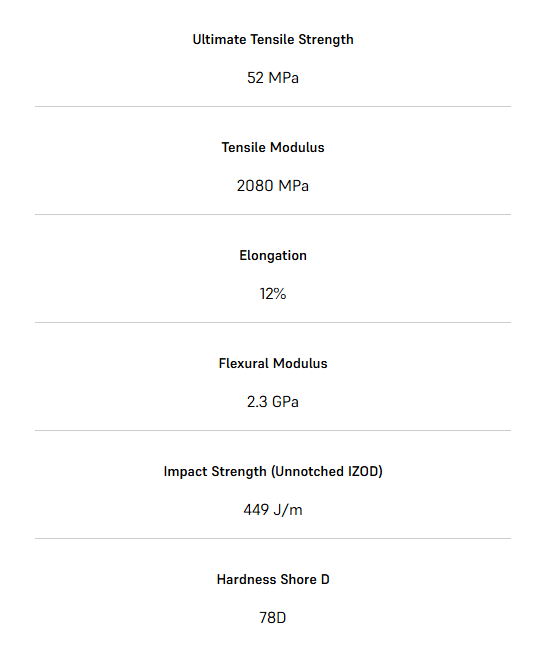Click the word Shore in the hardness heading

(x=298, y=579)
